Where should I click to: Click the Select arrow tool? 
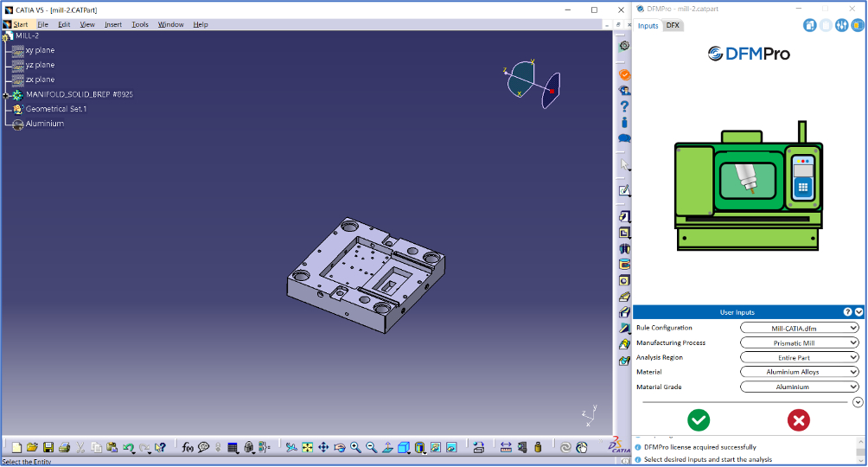(624, 165)
